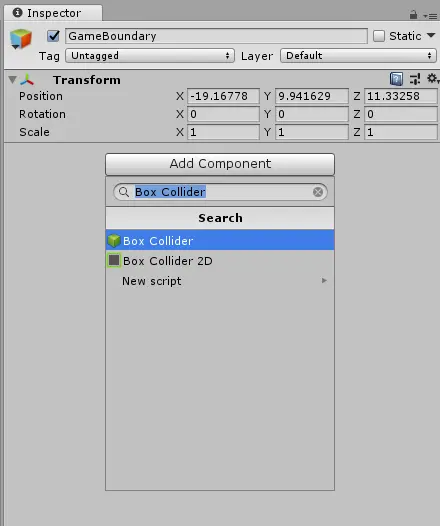The height and width of the screenshot is (526, 440).
Task: Open the Tag dropdown showing Untagged
Action: coord(150,56)
